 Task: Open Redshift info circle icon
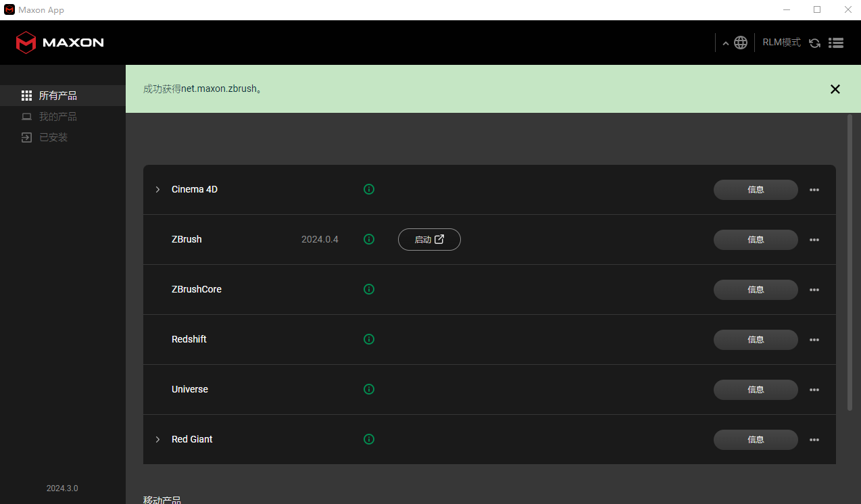pyautogui.click(x=369, y=339)
